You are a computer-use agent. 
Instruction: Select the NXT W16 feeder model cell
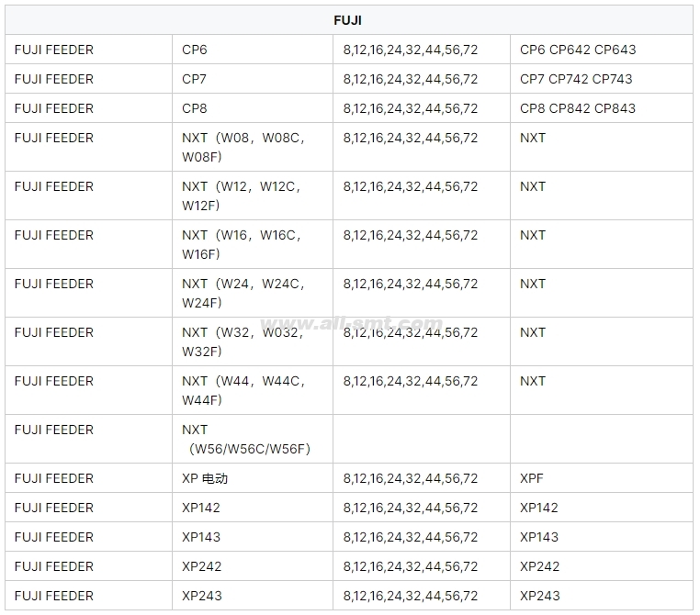(253, 244)
